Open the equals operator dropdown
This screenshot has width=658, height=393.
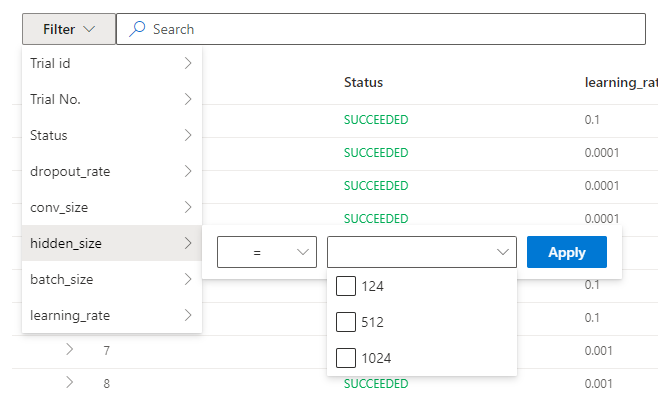click(267, 252)
